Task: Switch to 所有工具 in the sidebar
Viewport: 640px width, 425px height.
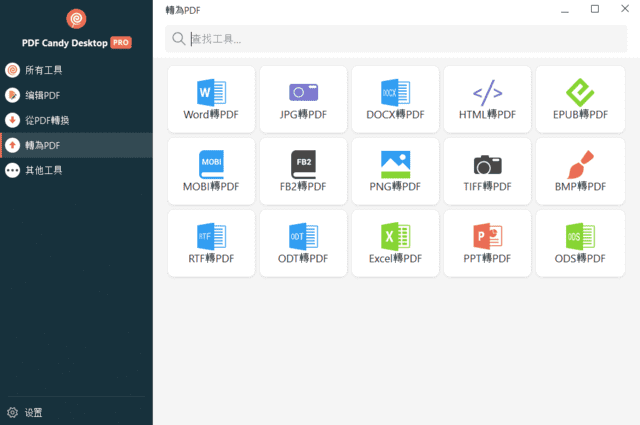Action: pos(43,70)
